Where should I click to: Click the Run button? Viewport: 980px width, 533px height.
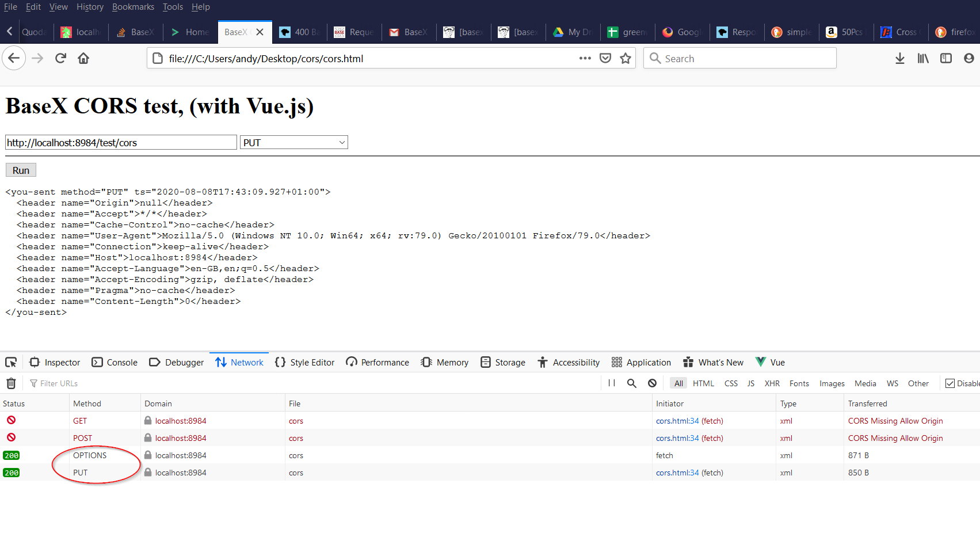pos(21,170)
